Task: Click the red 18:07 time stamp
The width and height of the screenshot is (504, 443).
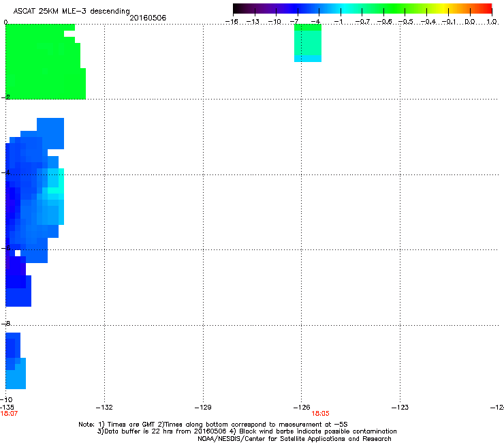Action: 9,414
